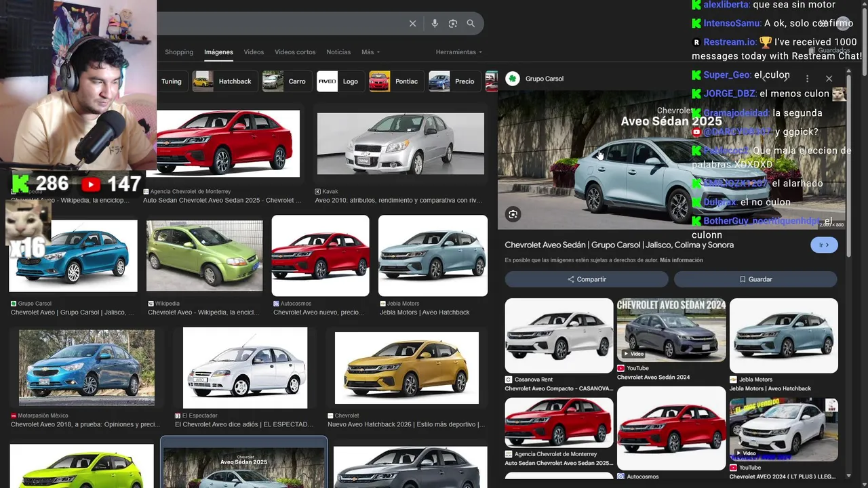This screenshot has height=488, width=868.
Task: Open the yellow Nuevo Aveo Hatchback 2026 image
Action: (407, 367)
